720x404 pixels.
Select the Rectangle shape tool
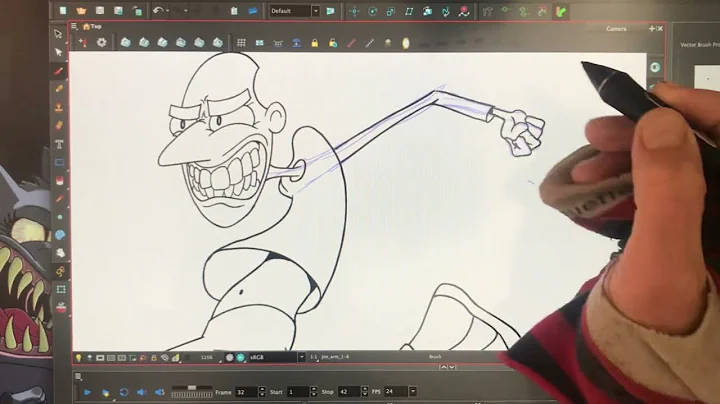60,163
